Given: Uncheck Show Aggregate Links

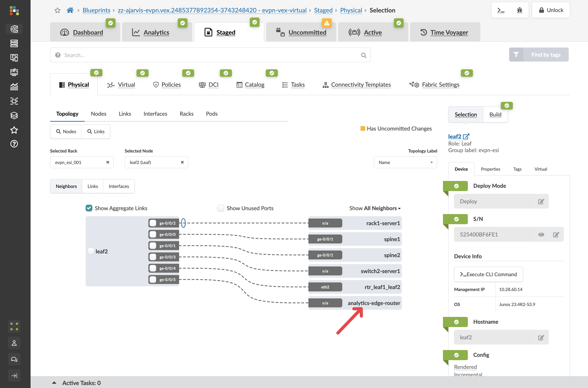Looking at the screenshot, I should tap(89, 208).
